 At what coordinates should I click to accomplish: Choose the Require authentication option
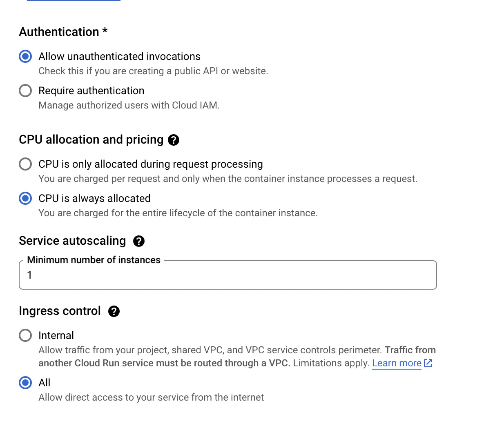[x=25, y=91]
